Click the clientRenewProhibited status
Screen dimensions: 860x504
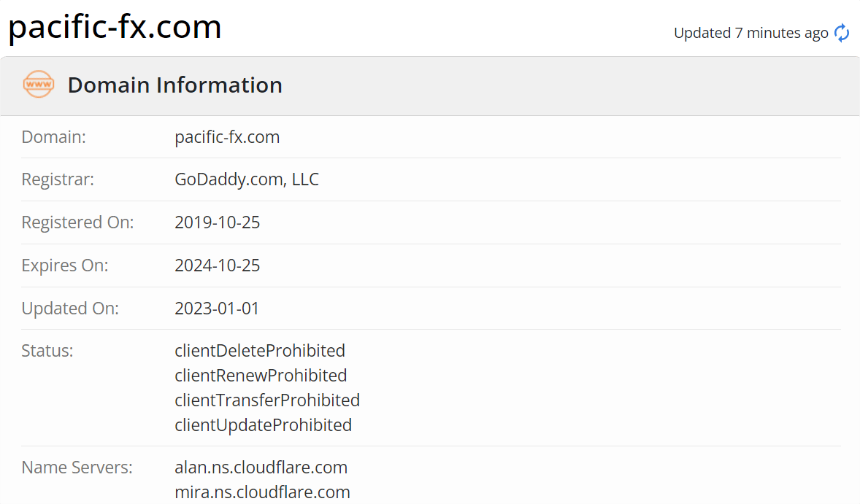(261, 375)
